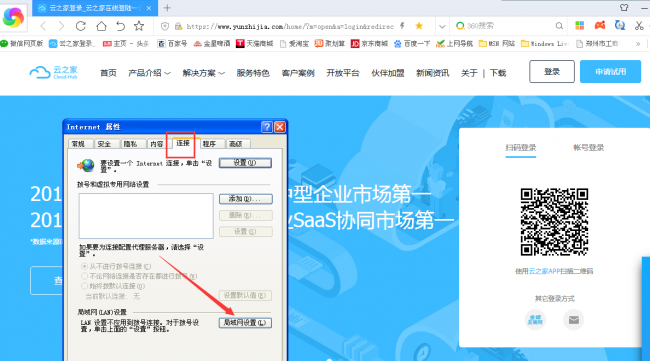Switch to 帐号登录 tab in login panel
This screenshot has width=650, height=361.
588,148
